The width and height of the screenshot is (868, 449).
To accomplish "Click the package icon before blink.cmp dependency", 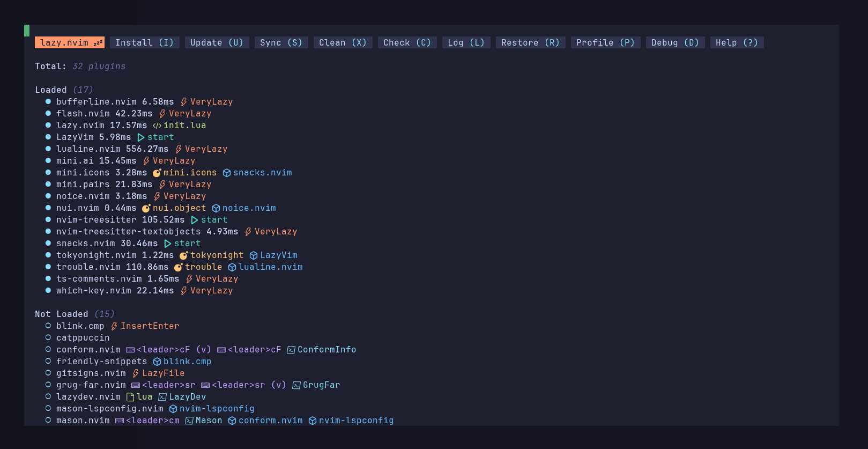I will (157, 362).
